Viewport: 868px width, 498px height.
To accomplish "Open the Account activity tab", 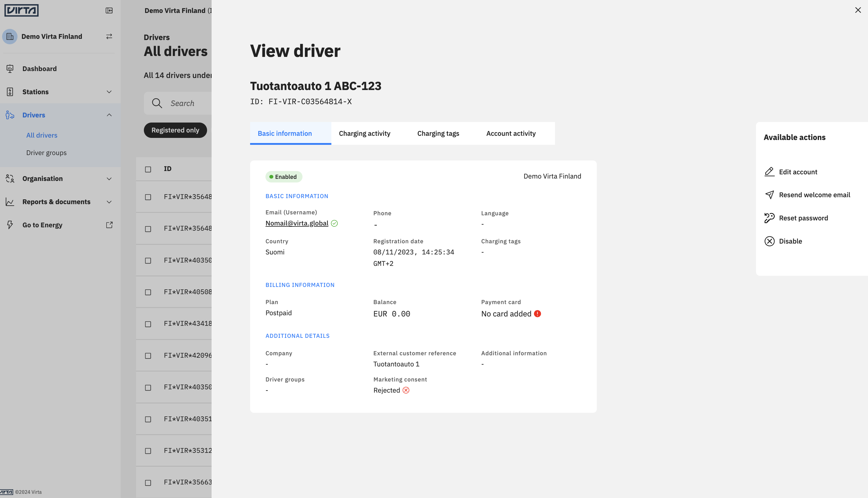I will 511,133.
